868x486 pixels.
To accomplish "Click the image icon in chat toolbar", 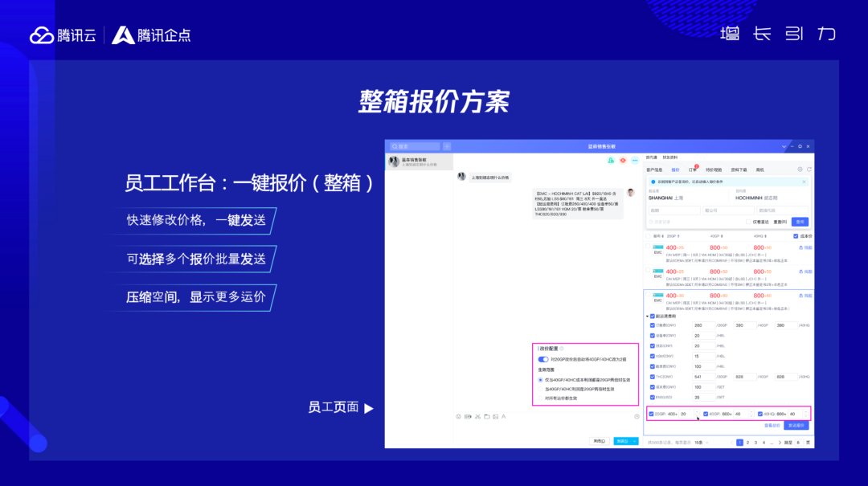I will [x=495, y=416].
